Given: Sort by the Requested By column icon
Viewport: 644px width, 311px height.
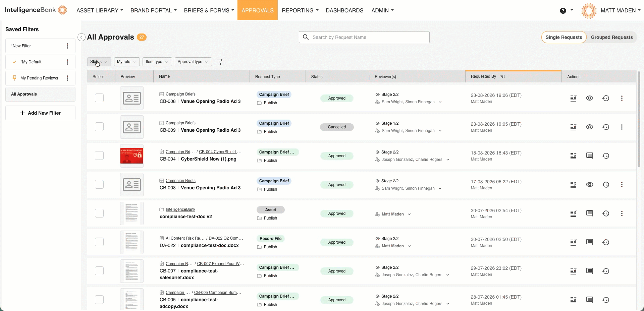Looking at the screenshot, I should pos(503,76).
